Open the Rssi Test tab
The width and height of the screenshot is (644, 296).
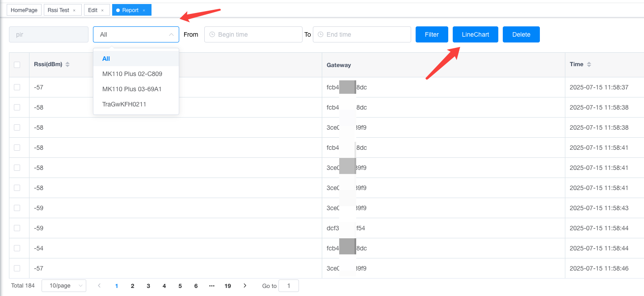click(59, 10)
